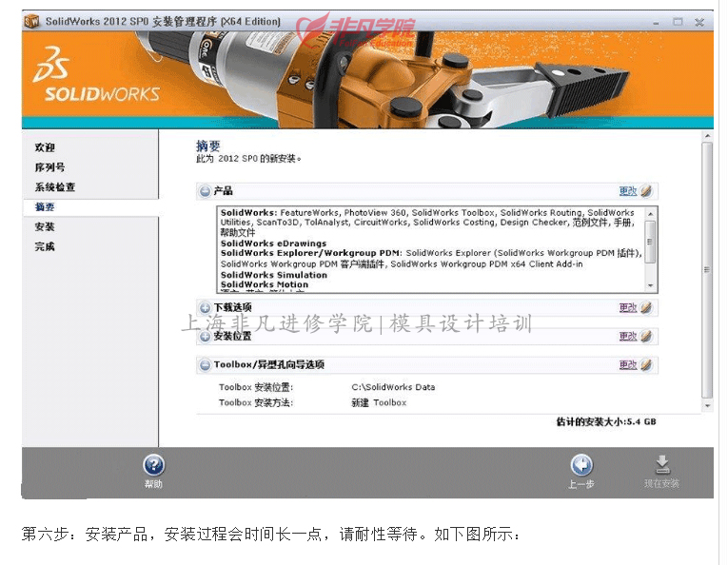Minimize the installer window
728x565 pixels.
pos(656,22)
